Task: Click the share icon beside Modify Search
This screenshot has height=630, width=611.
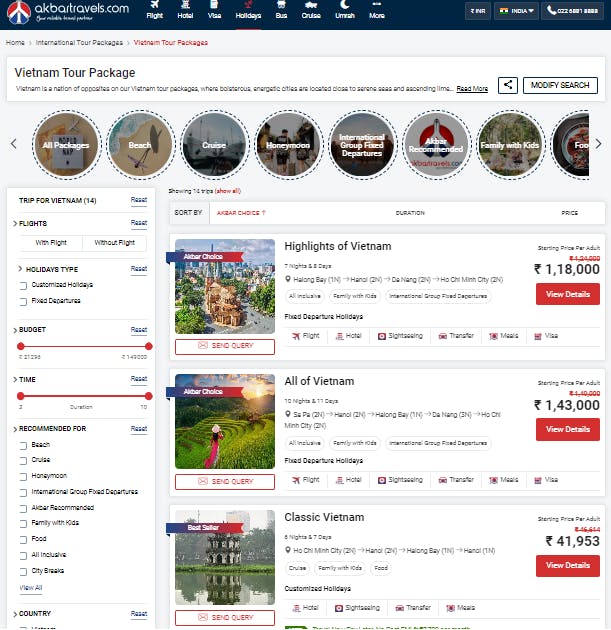Action: (507, 85)
